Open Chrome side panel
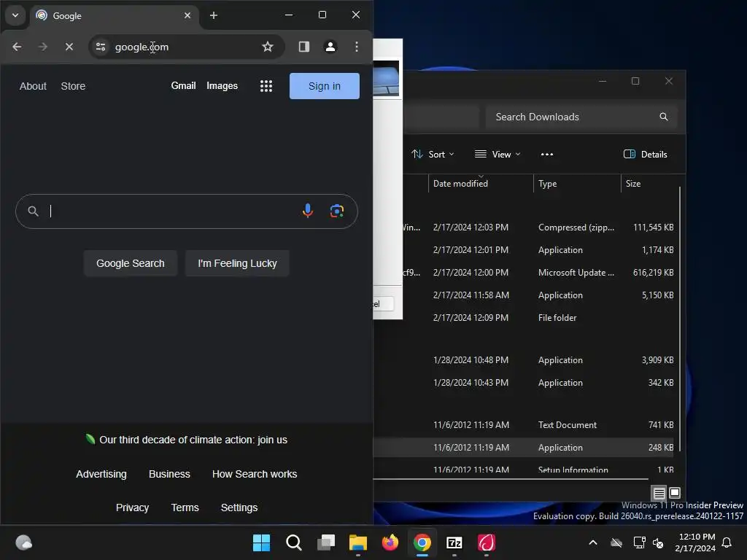The image size is (747, 560). pos(304,47)
